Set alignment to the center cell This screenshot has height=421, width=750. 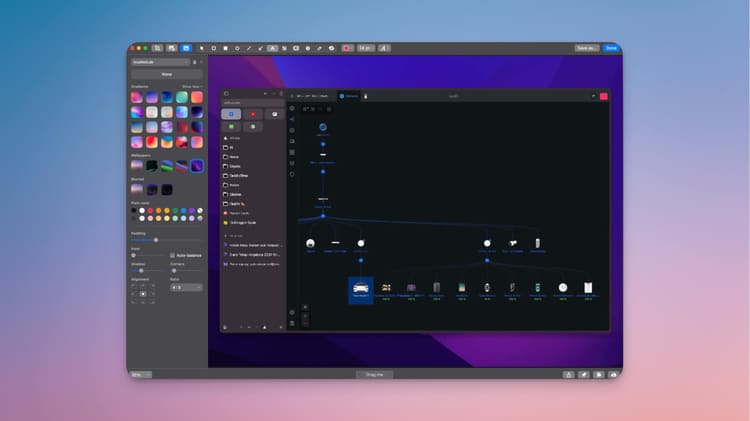point(143,294)
